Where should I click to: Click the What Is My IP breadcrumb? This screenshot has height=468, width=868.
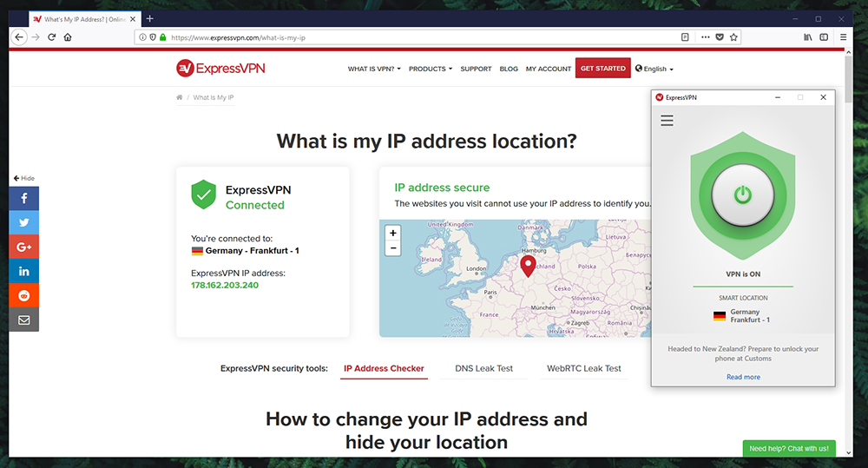tap(214, 97)
